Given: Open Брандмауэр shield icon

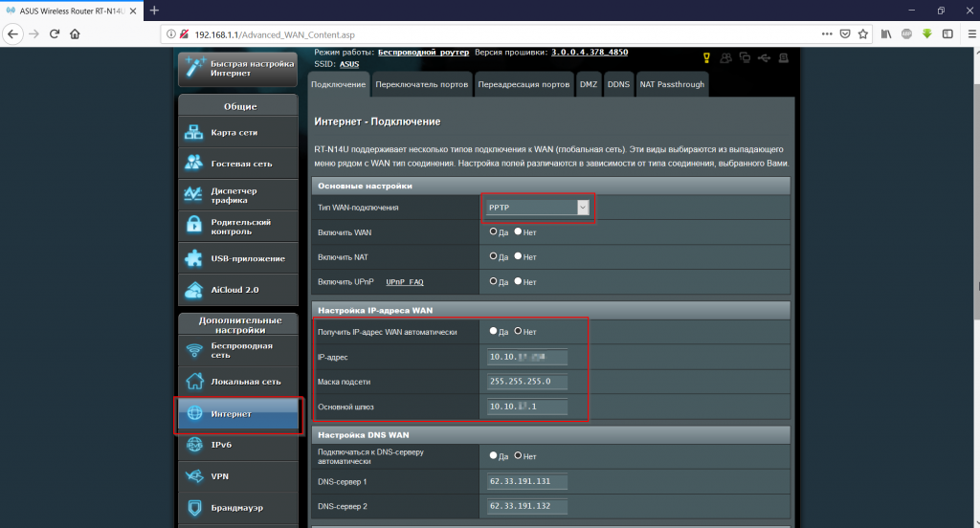Looking at the screenshot, I should click(x=194, y=507).
